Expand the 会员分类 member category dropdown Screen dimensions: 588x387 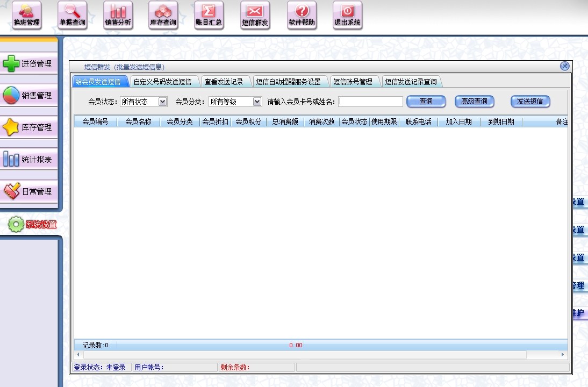[257, 102]
